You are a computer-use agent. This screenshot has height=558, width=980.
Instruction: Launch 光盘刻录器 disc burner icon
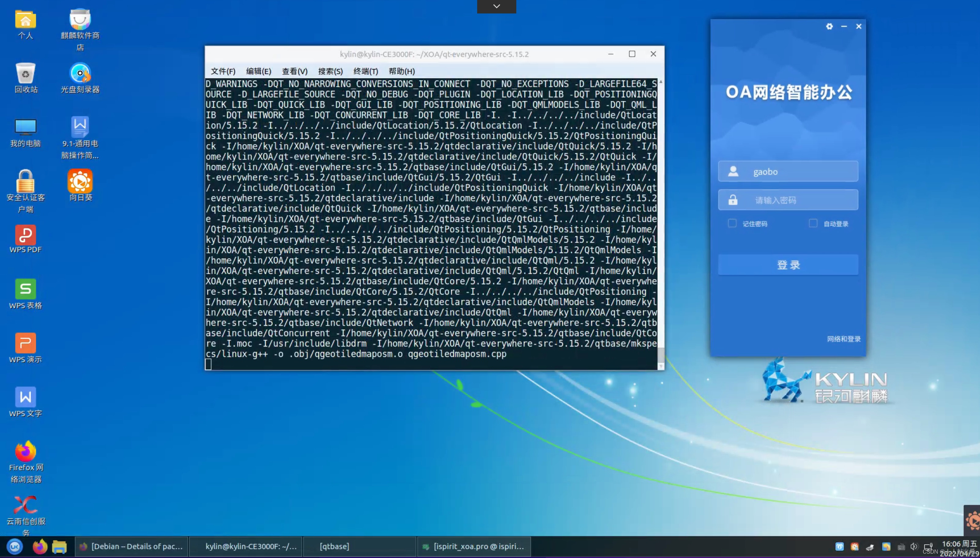click(80, 78)
